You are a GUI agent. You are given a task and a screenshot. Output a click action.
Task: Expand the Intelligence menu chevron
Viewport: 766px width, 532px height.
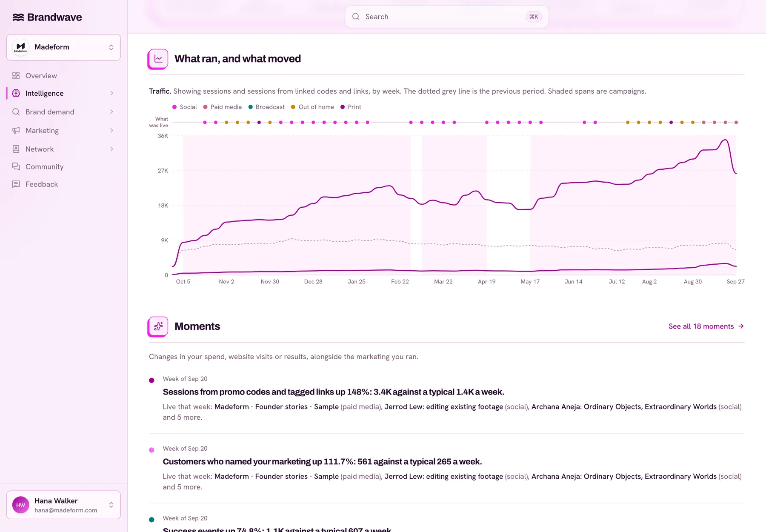(111, 93)
